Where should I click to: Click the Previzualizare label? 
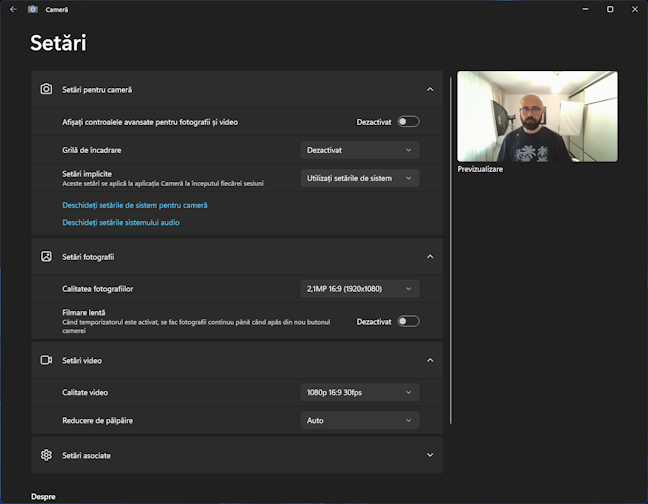(480, 169)
